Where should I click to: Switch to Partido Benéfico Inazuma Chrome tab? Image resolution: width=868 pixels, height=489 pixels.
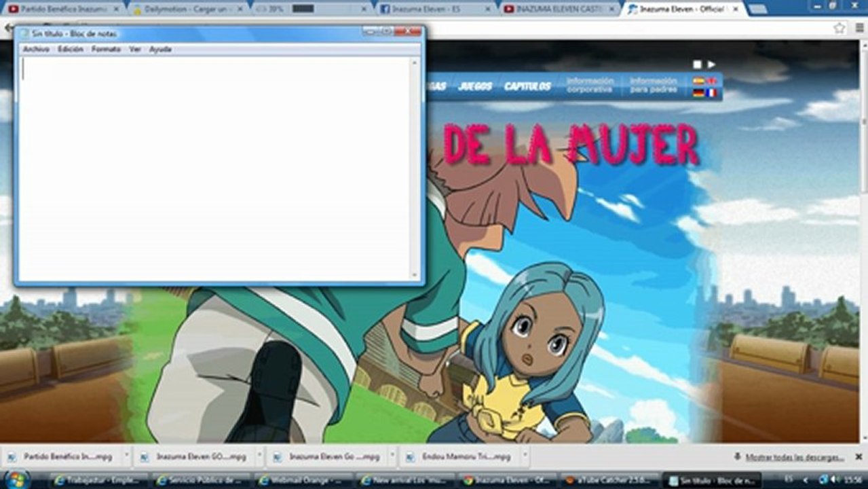point(63,9)
